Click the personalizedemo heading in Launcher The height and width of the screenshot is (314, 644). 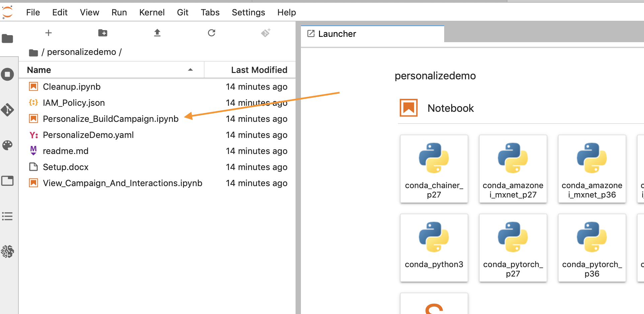435,76
